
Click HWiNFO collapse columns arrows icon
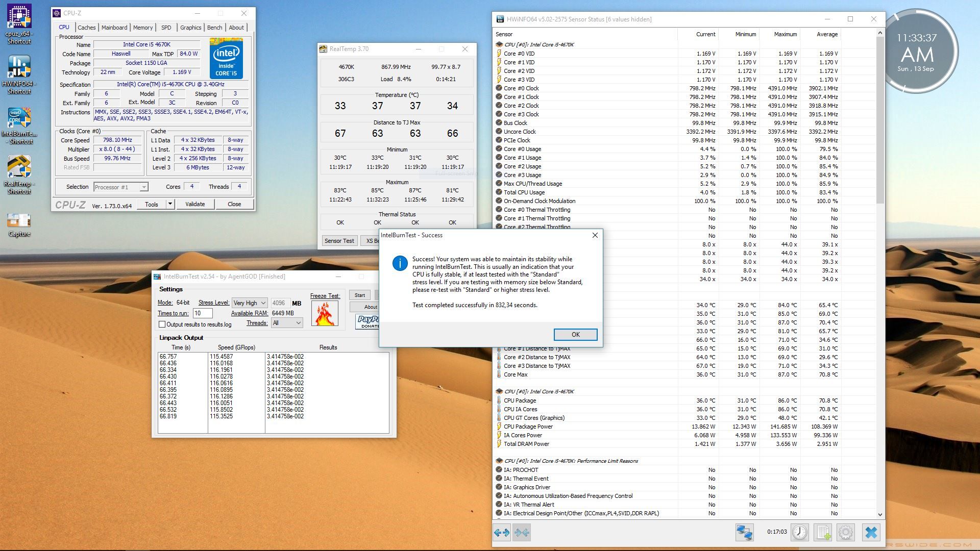click(x=522, y=533)
